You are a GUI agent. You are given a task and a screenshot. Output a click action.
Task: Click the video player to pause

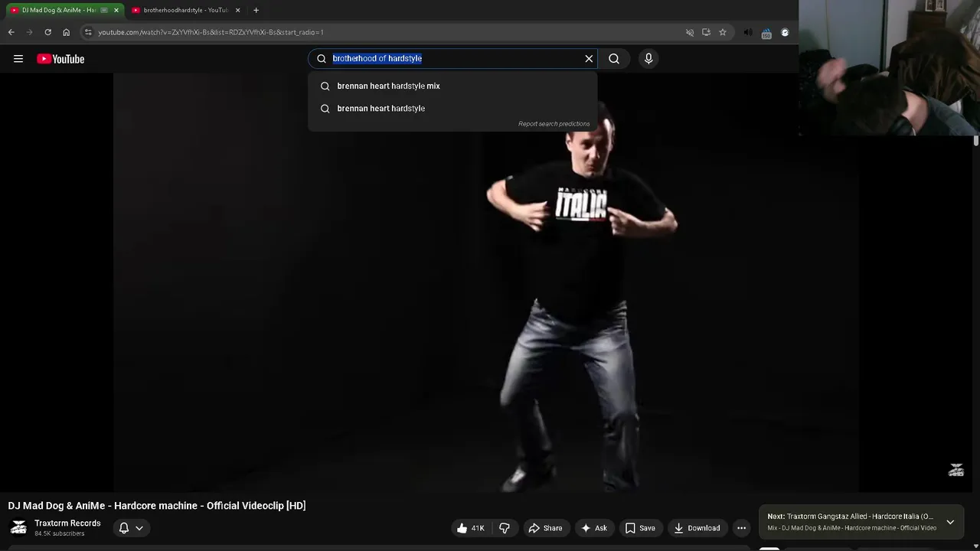coord(485,283)
